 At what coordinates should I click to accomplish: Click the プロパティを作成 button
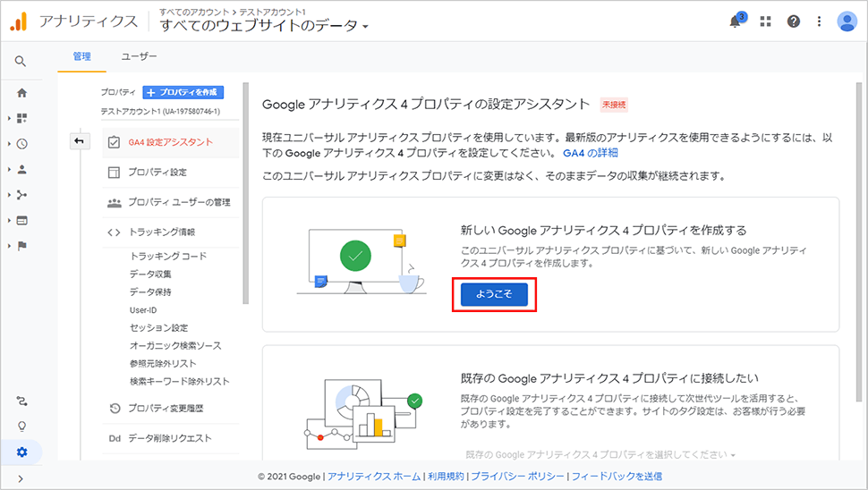pyautogui.click(x=183, y=92)
